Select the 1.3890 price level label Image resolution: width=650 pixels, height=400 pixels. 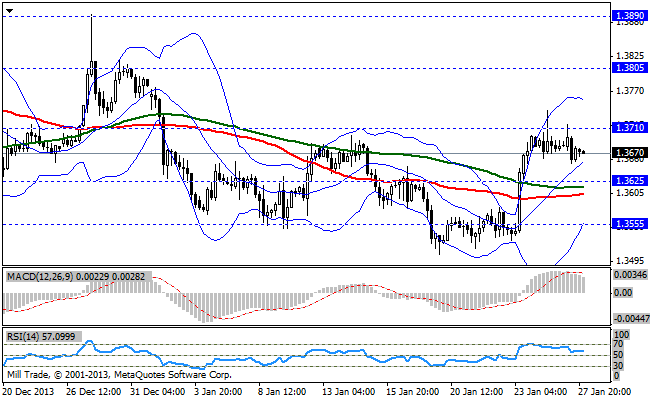pyautogui.click(x=630, y=16)
